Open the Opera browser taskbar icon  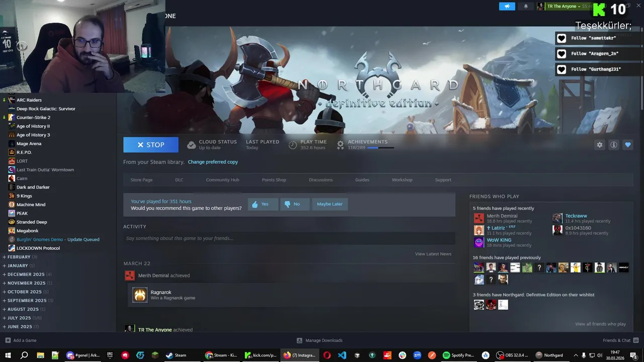327,355
